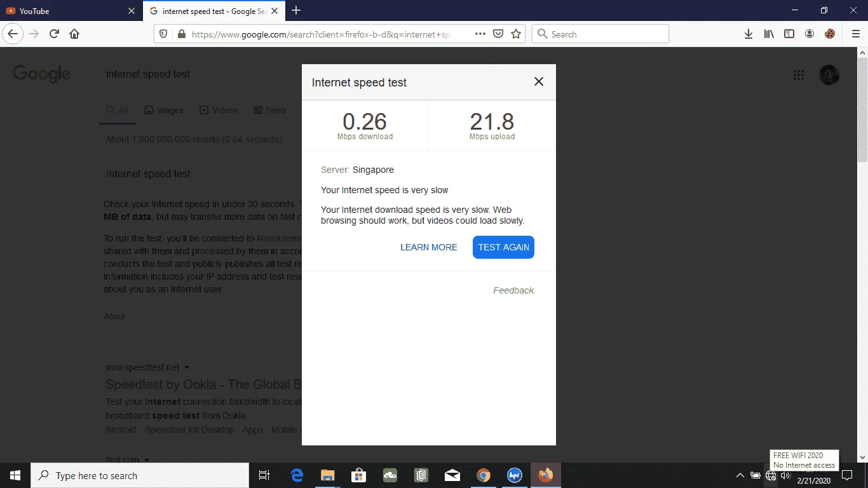Viewport: 868px width, 488px height.
Task: Expand fast.com result dropdown arrow
Action: [147, 460]
